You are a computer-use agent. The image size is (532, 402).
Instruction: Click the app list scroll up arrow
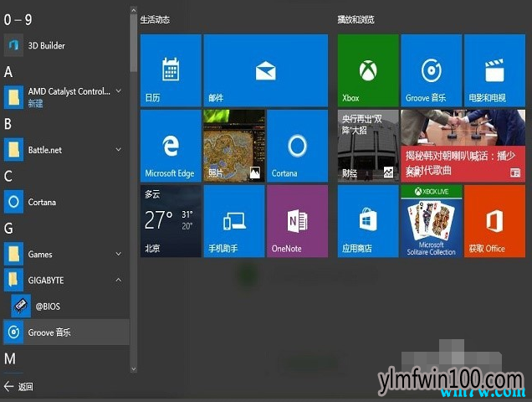[133, 10]
